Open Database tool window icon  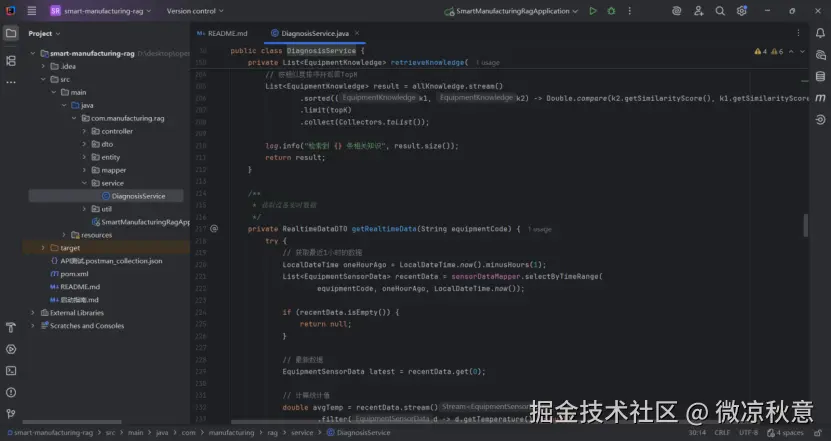pyautogui.click(x=820, y=76)
